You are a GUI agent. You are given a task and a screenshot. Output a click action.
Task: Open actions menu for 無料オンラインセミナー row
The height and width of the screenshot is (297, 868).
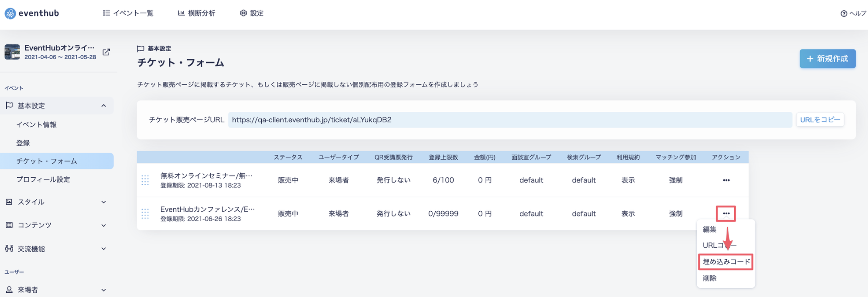tap(726, 180)
